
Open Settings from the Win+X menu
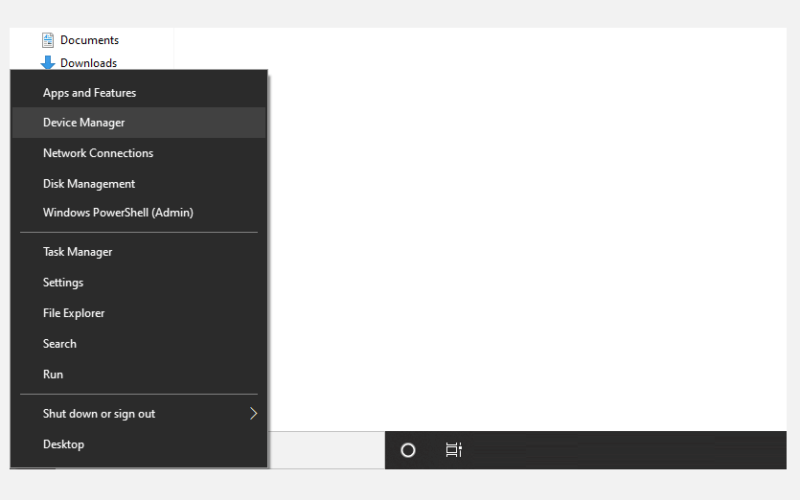click(138, 283)
